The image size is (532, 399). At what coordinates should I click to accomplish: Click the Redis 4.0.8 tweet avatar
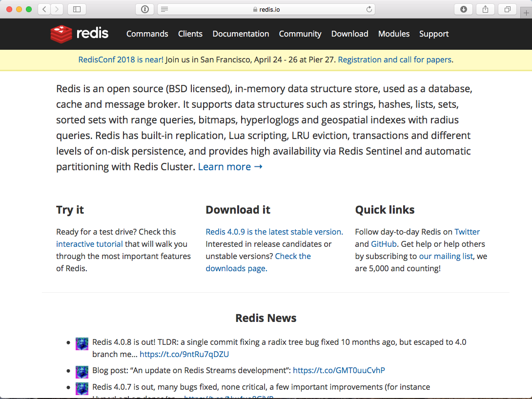[82, 344]
